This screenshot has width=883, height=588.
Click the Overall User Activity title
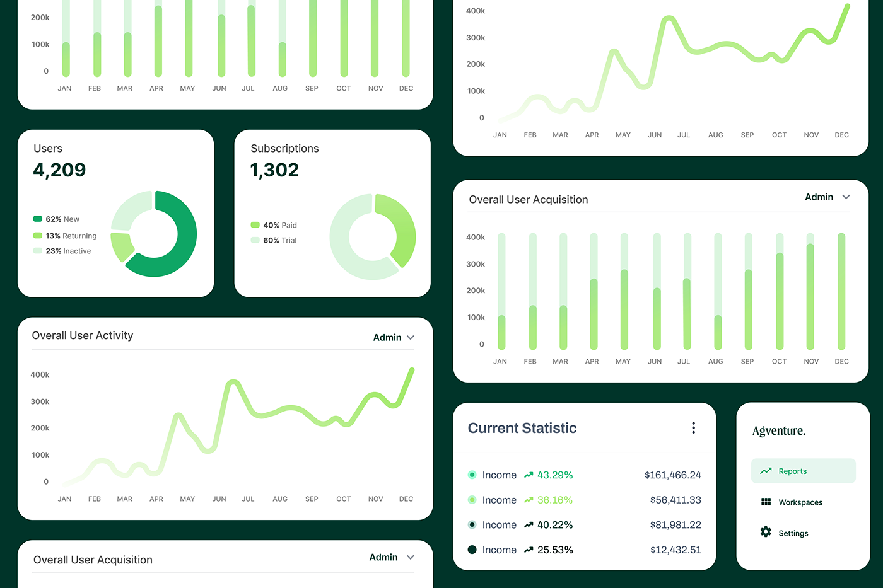coord(83,336)
